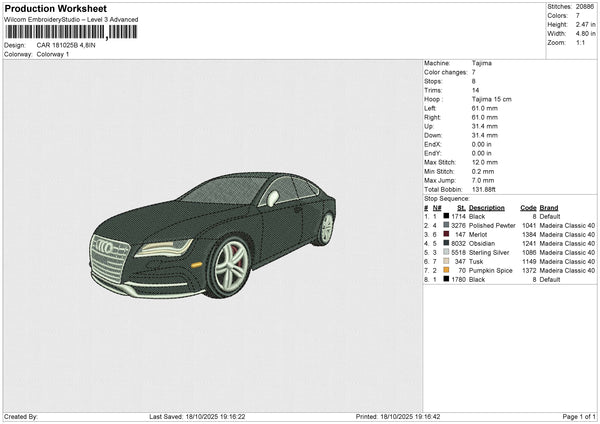Click the design name CAR 181025B 4,8IN
Screen dimensions: 600x424
(68, 45)
